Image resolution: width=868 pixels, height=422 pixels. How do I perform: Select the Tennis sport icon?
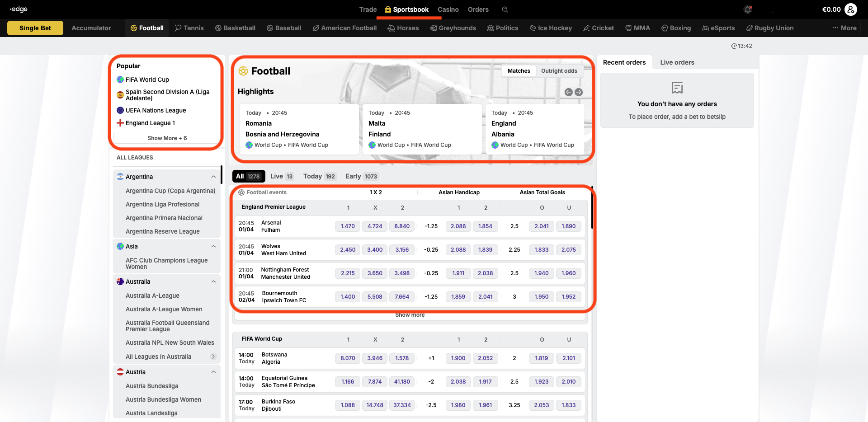(x=179, y=28)
